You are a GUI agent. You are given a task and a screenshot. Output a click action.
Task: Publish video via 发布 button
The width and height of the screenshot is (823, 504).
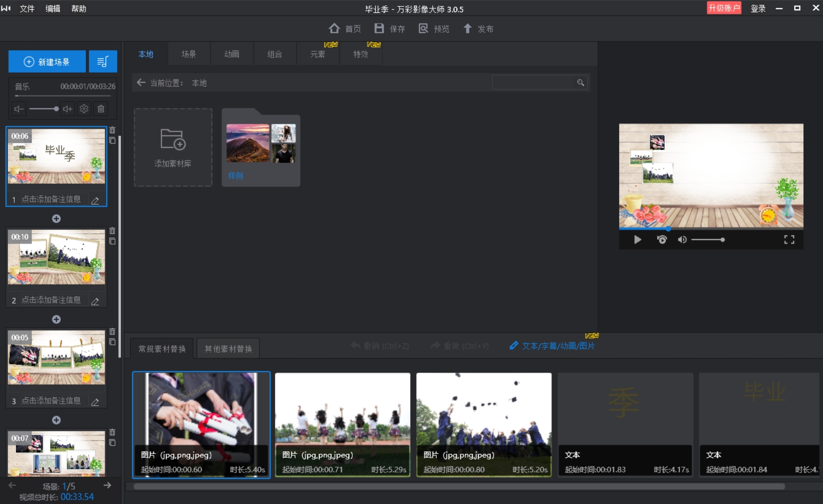click(x=478, y=28)
